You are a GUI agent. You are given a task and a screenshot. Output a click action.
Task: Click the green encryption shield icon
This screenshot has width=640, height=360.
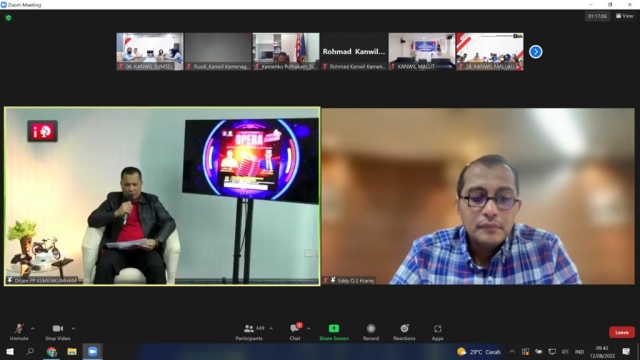coord(9,18)
